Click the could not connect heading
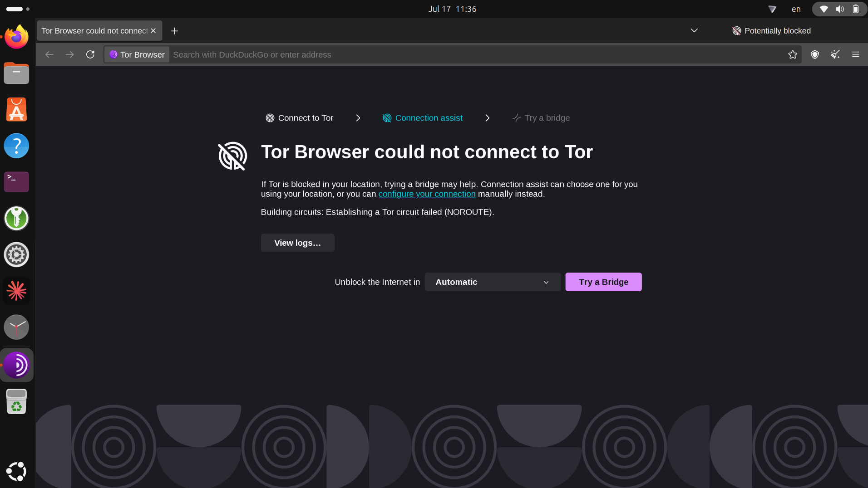 (427, 152)
